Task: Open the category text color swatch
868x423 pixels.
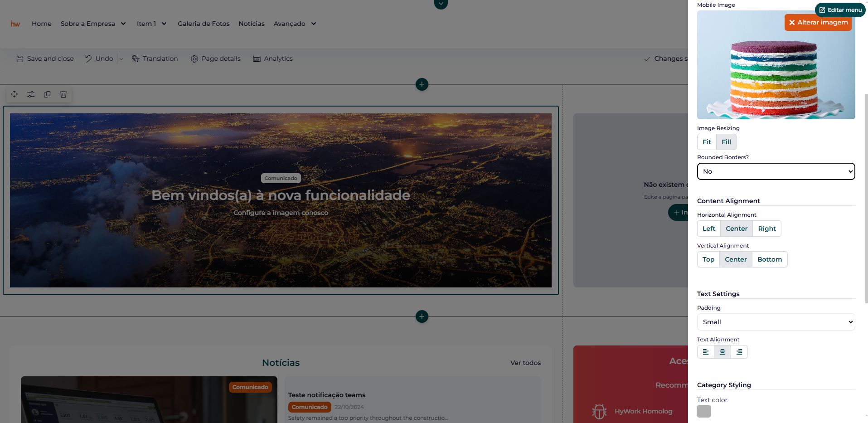Action: 703,411
